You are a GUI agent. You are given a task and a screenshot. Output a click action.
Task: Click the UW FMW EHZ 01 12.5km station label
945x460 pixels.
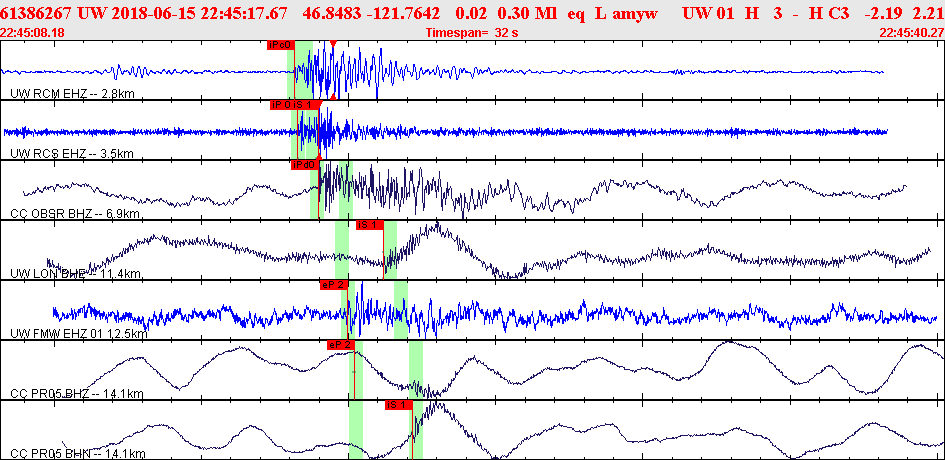(79, 334)
